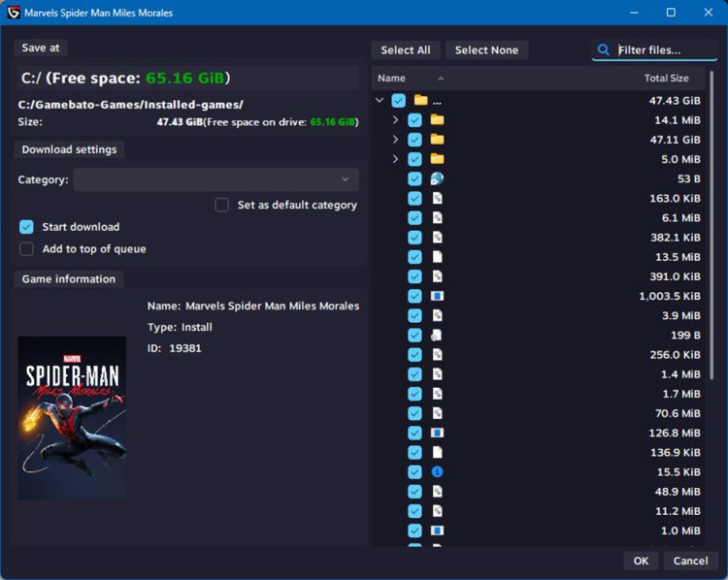The height and width of the screenshot is (580, 728).
Task: Click the folder icon in the 47.11 GiB row
Action: [x=437, y=140]
